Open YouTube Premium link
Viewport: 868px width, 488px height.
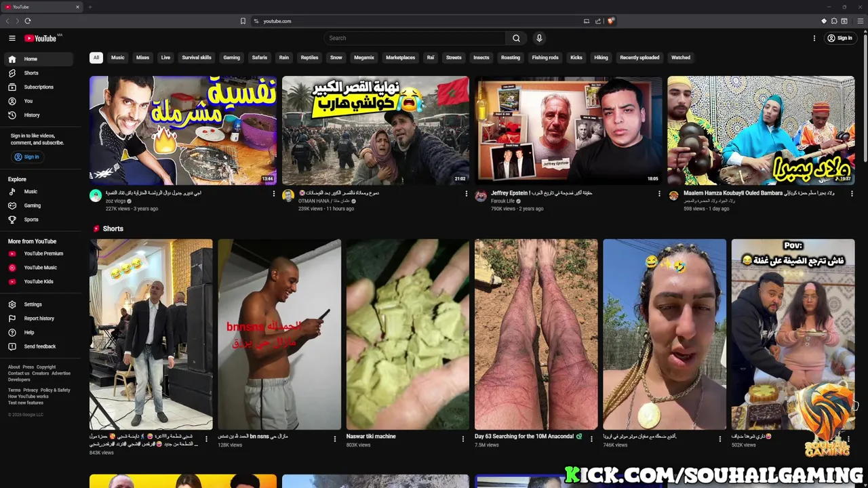[38, 253]
